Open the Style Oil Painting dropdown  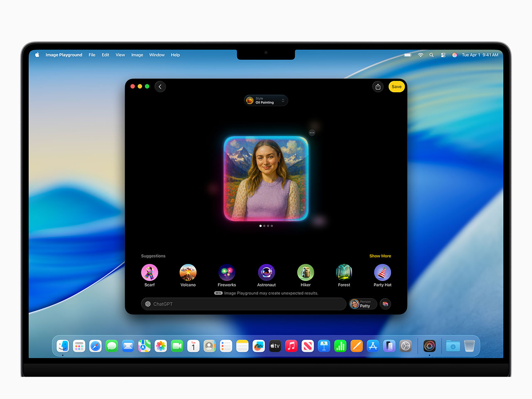(266, 101)
